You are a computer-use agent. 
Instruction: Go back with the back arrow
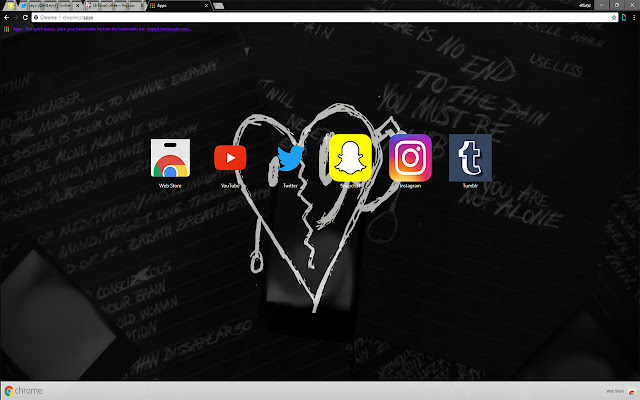(6, 18)
